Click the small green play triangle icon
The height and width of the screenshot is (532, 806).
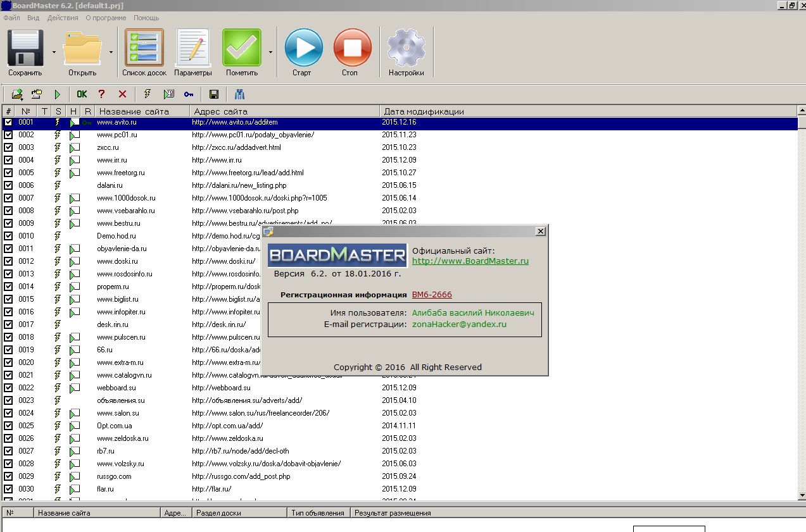click(x=58, y=94)
